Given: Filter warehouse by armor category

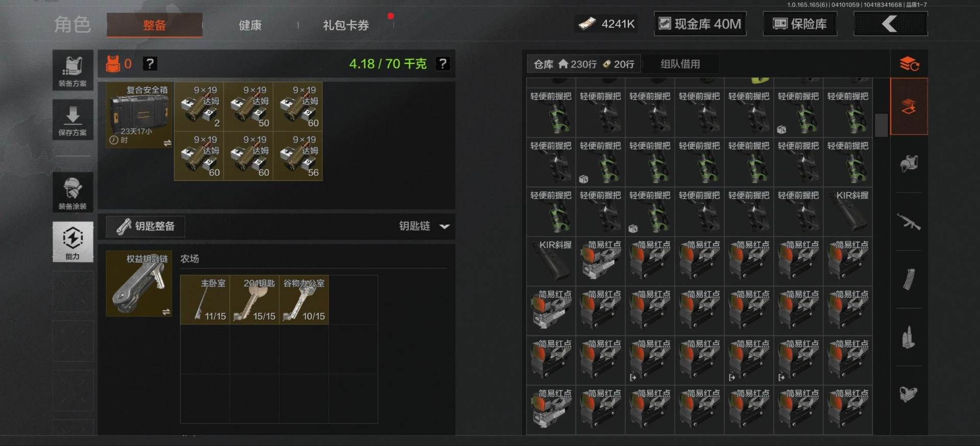Looking at the screenshot, I should point(909,163).
